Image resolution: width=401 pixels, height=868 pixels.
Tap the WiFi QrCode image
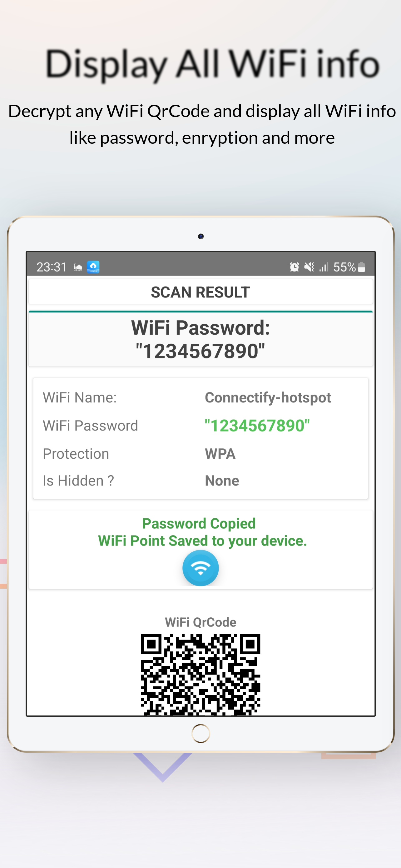pyautogui.click(x=200, y=674)
